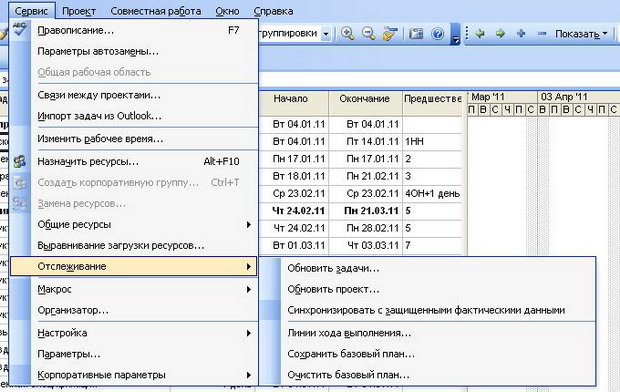620x392 pixels.
Task: Click the cell Пт 14.01.11
Action: pyautogui.click(x=365, y=142)
